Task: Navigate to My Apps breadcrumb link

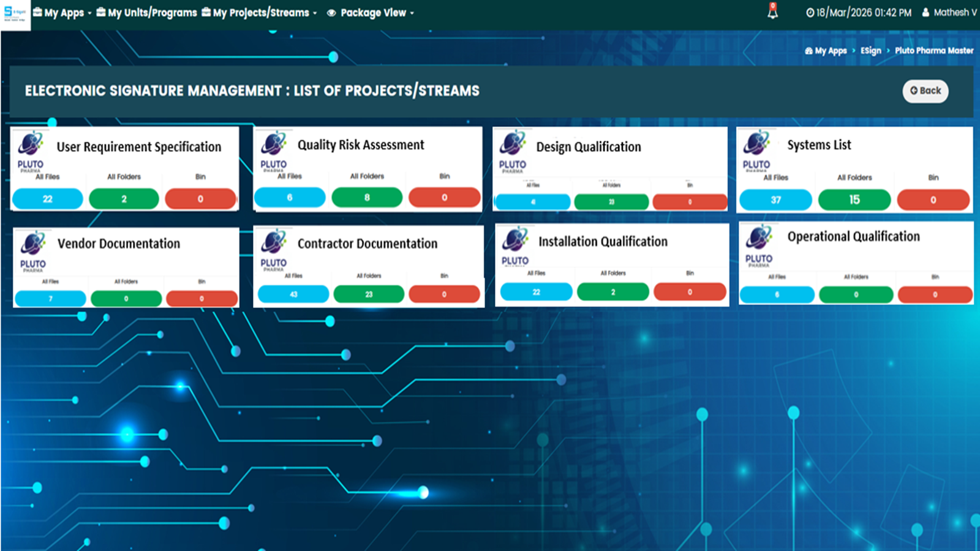Action: [826, 51]
